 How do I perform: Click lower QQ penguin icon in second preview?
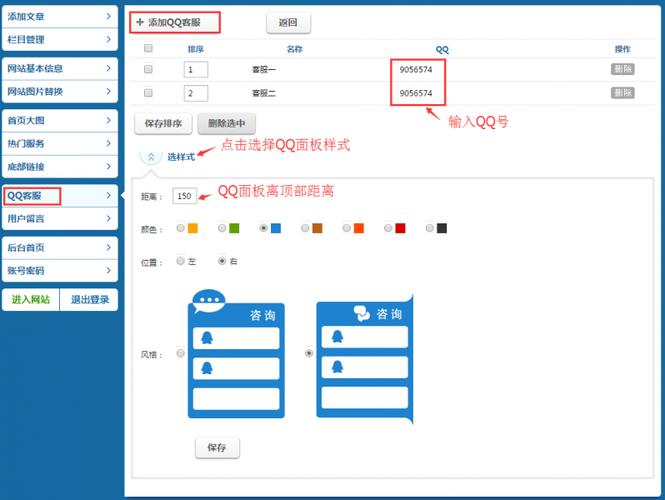pyautogui.click(x=338, y=367)
